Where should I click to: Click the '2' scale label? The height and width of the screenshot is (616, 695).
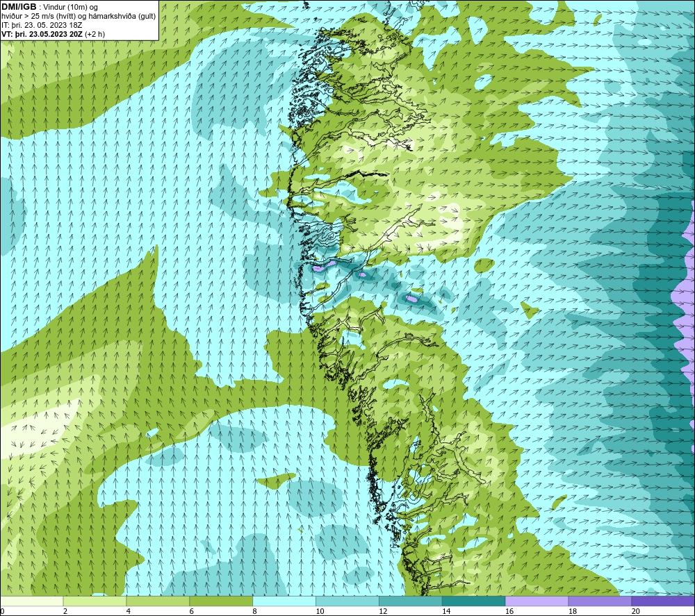pos(65,611)
